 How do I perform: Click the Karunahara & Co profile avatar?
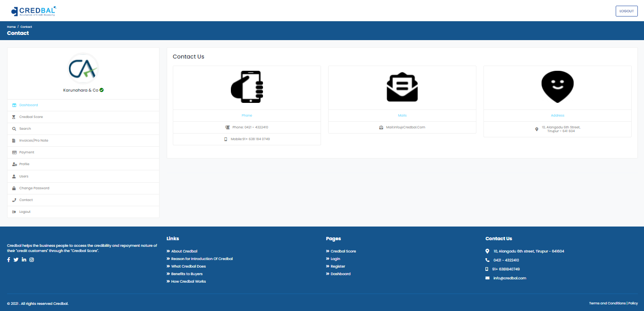pos(83,68)
